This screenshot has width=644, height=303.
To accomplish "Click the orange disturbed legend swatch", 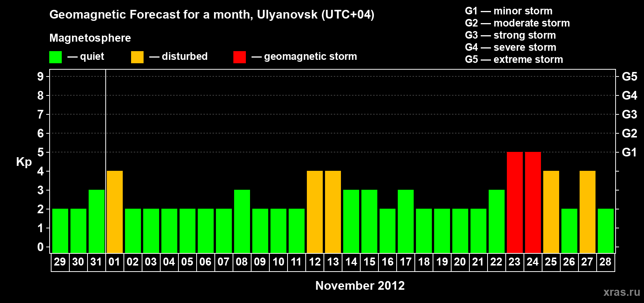I will pyautogui.click(x=138, y=57).
